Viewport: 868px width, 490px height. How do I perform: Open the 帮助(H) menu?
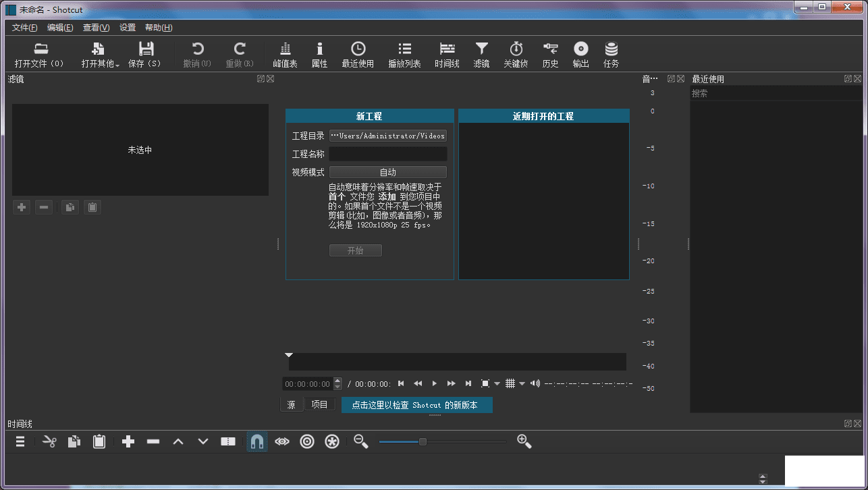click(159, 28)
